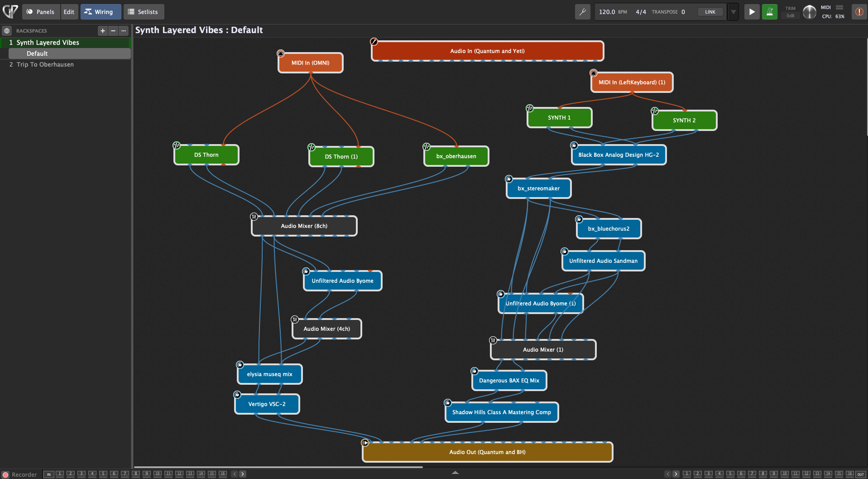This screenshot has width=868, height=479.
Task: Open rackspace options ellipsis menu
Action: (x=124, y=31)
